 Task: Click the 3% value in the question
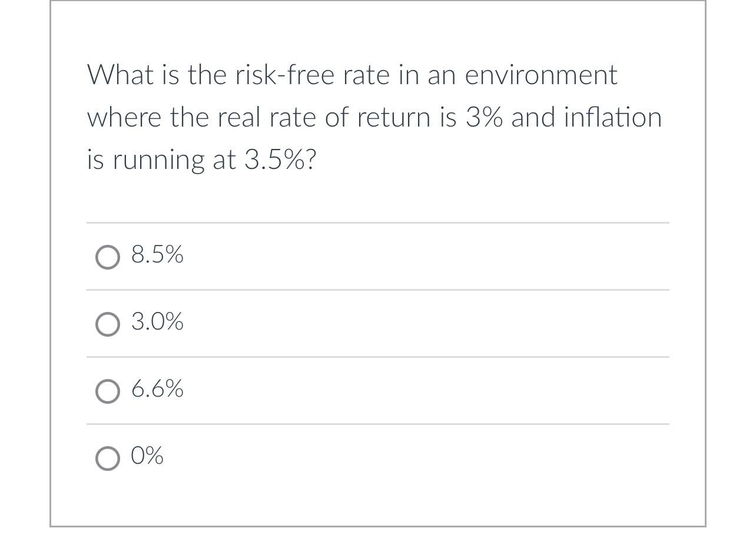click(484, 117)
